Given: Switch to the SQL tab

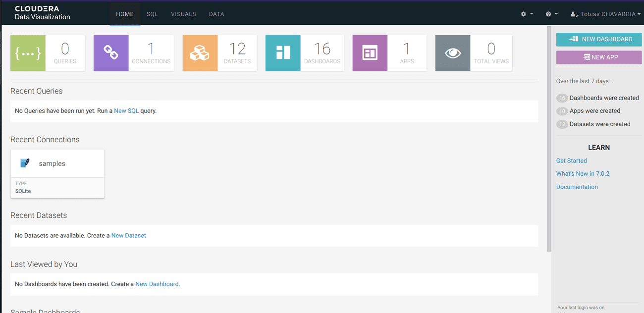Looking at the screenshot, I should pos(152,14).
